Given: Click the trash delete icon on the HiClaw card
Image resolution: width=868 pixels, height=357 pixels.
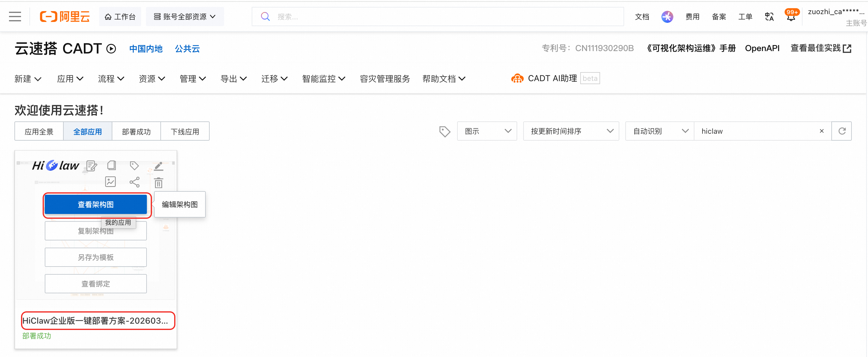Looking at the screenshot, I should pyautogui.click(x=158, y=182).
